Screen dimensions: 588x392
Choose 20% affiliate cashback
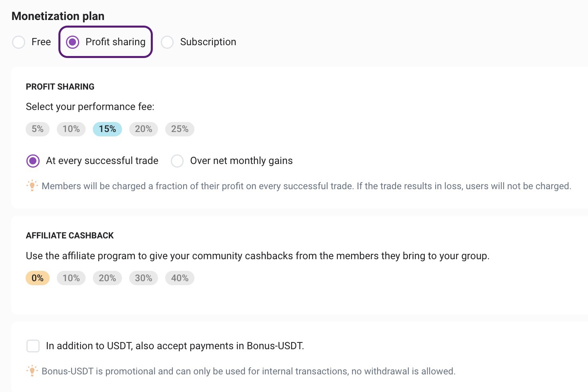pos(107,278)
